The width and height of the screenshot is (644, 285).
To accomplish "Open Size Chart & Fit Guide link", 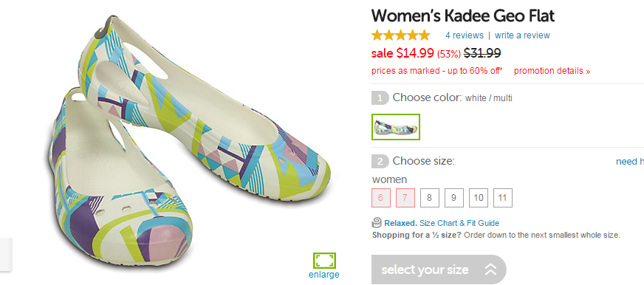I will (459, 224).
